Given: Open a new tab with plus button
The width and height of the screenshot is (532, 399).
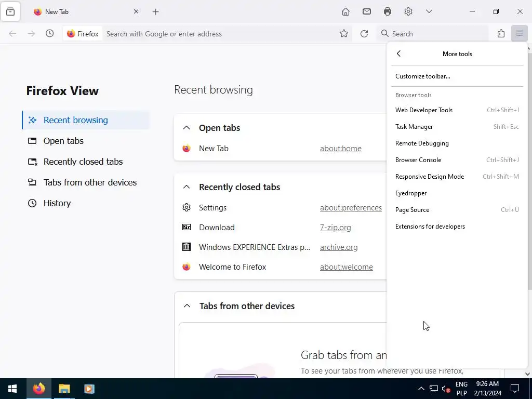Looking at the screenshot, I should click(x=156, y=12).
